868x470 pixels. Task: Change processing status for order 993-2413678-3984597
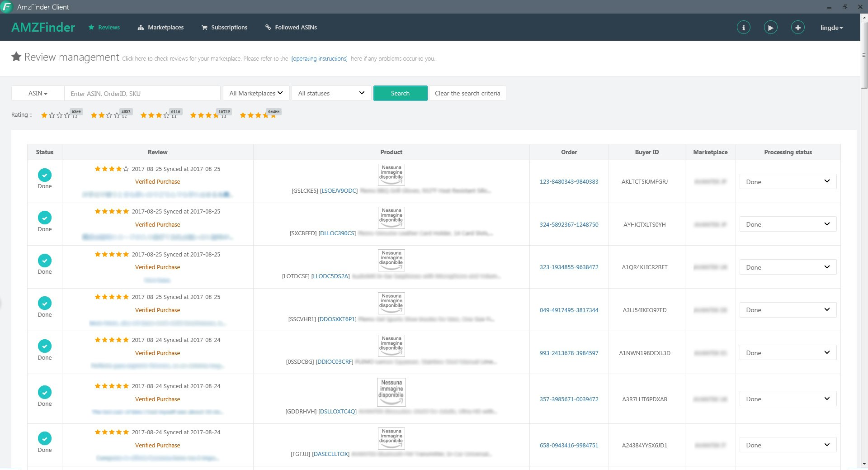point(788,352)
